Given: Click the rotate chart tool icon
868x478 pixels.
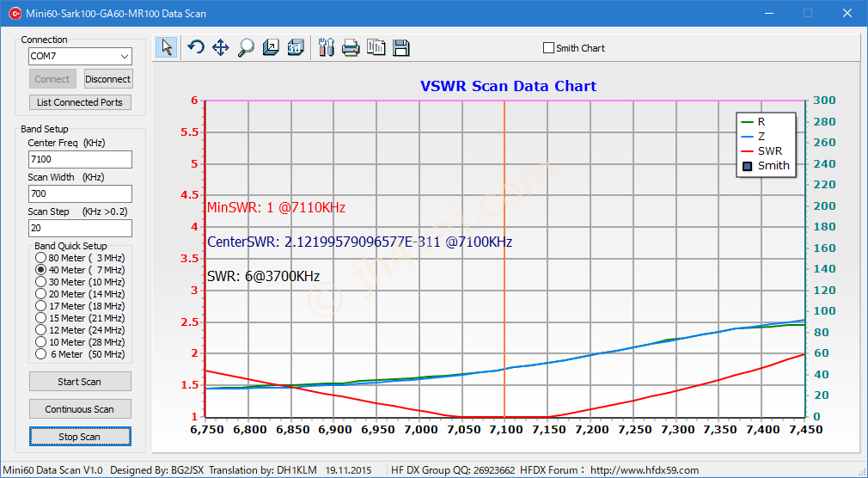Looking at the screenshot, I should (195, 47).
